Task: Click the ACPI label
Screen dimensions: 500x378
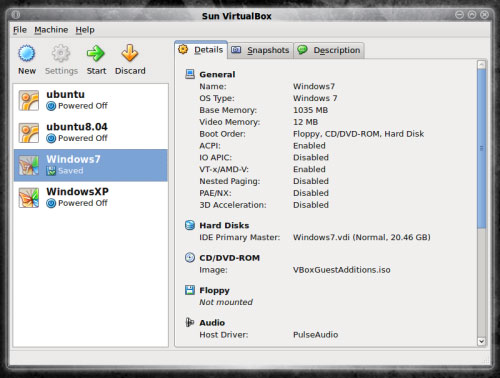Action: coord(210,146)
